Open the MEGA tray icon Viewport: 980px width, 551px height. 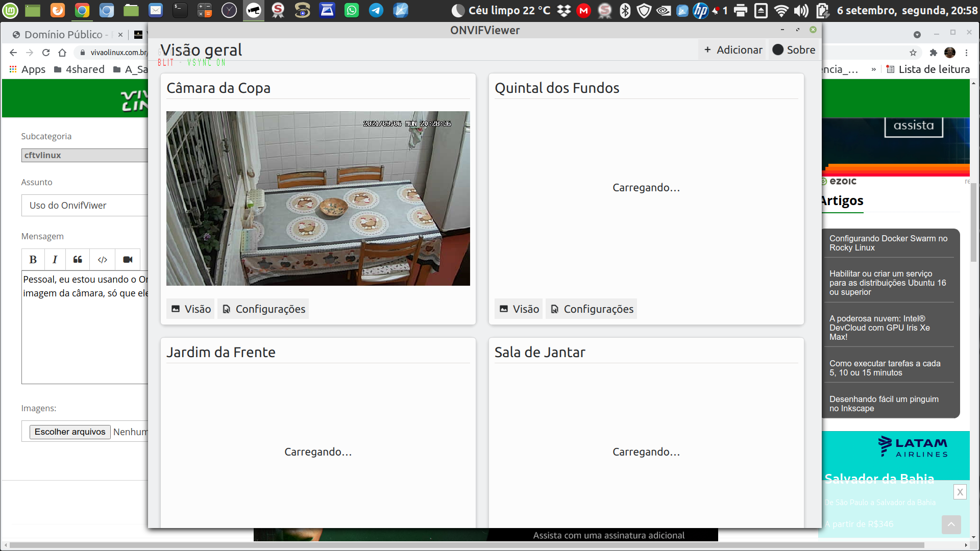583,10
